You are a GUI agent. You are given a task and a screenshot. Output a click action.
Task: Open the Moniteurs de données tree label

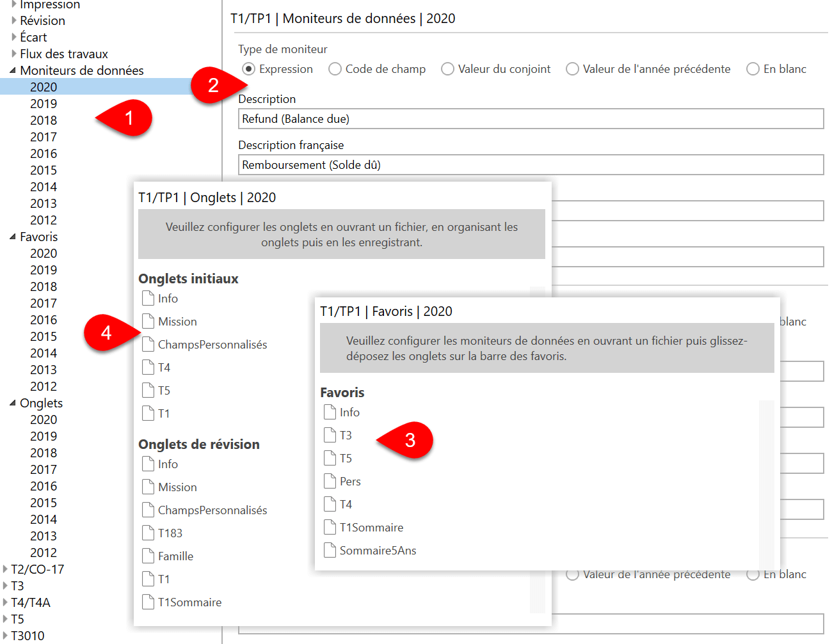82,70
